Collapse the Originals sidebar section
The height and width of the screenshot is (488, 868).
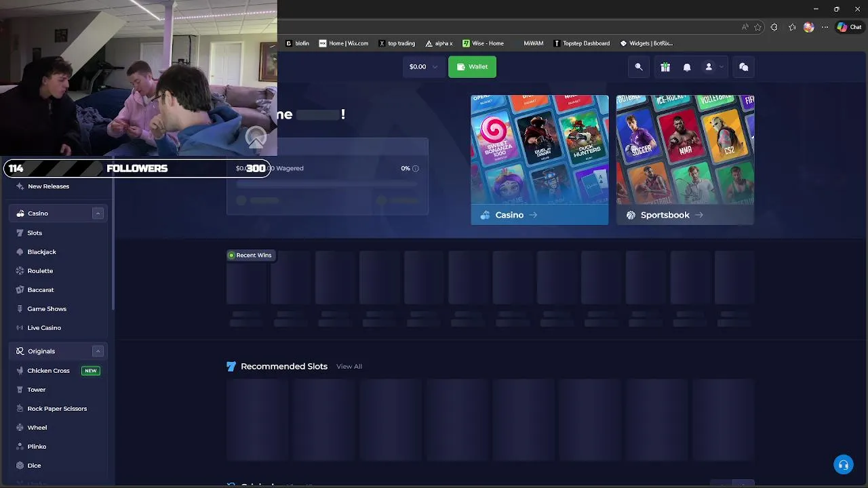(98, 351)
